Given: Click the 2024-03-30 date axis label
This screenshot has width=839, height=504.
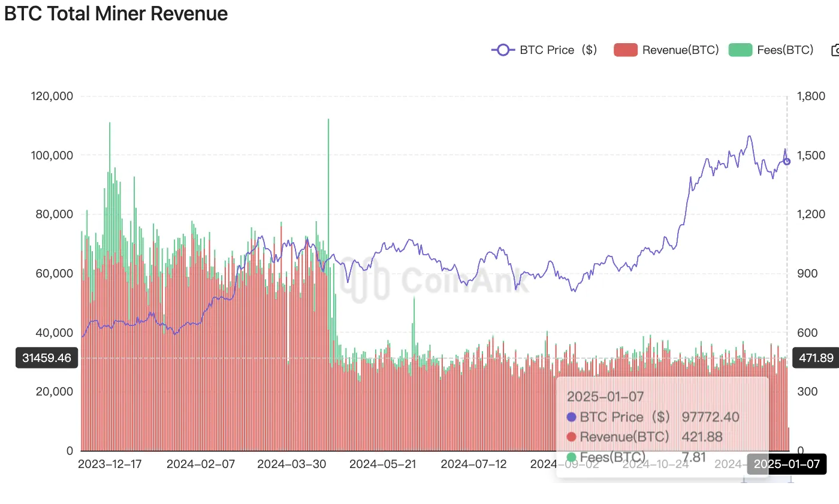Looking at the screenshot, I should coord(291,464).
